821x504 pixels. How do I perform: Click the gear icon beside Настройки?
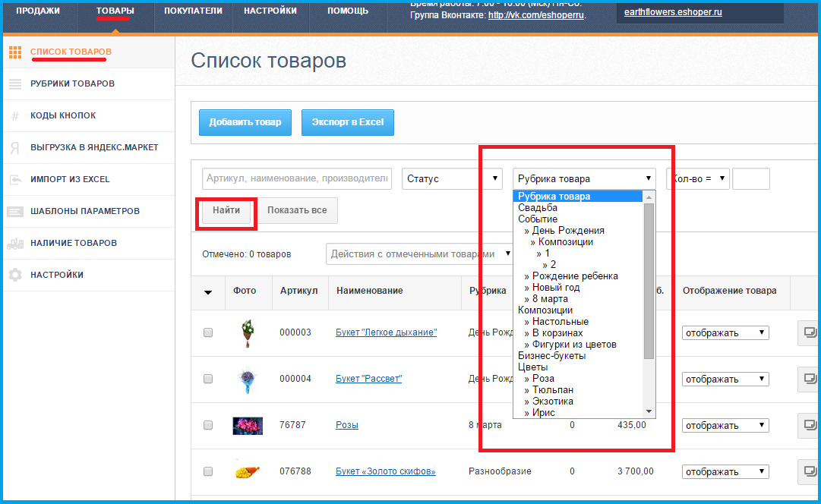[15, 275]
